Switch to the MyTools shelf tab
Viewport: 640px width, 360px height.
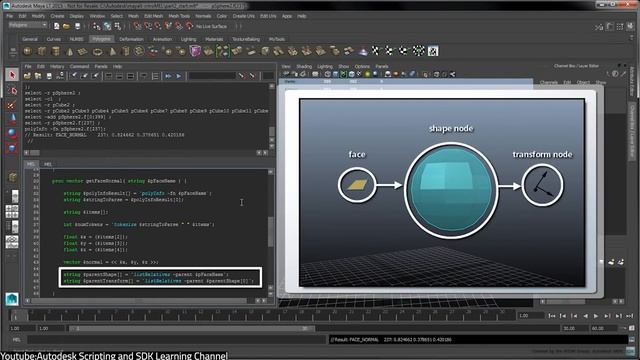(277, 40)
